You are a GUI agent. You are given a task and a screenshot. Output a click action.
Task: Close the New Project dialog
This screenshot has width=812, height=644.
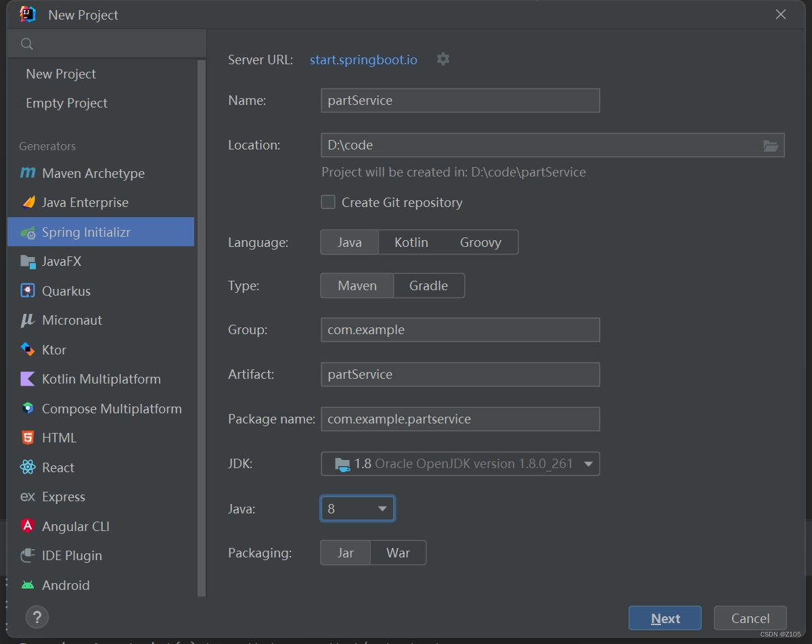pyautogui.click(x=781, y=14)
